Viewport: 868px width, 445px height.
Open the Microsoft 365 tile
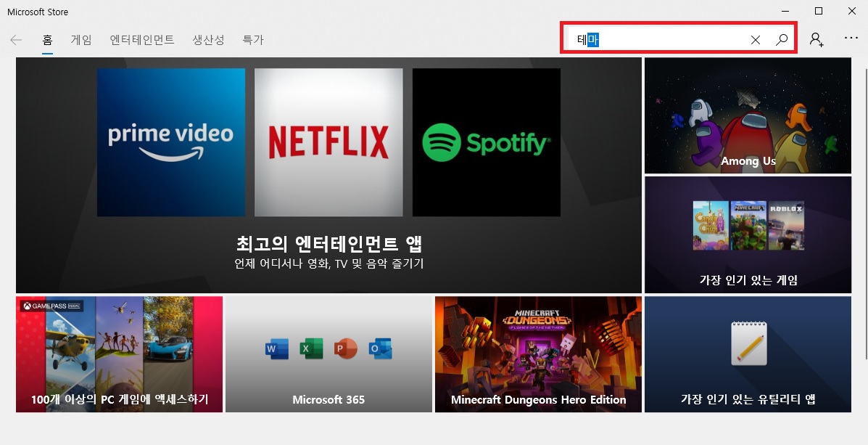(x=328, y=354)
